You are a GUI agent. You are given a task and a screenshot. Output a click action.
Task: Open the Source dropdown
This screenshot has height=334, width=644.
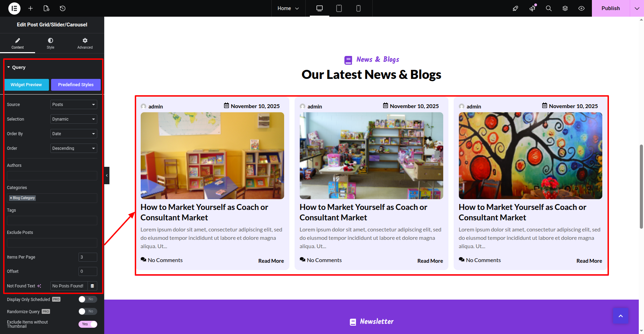74,105
